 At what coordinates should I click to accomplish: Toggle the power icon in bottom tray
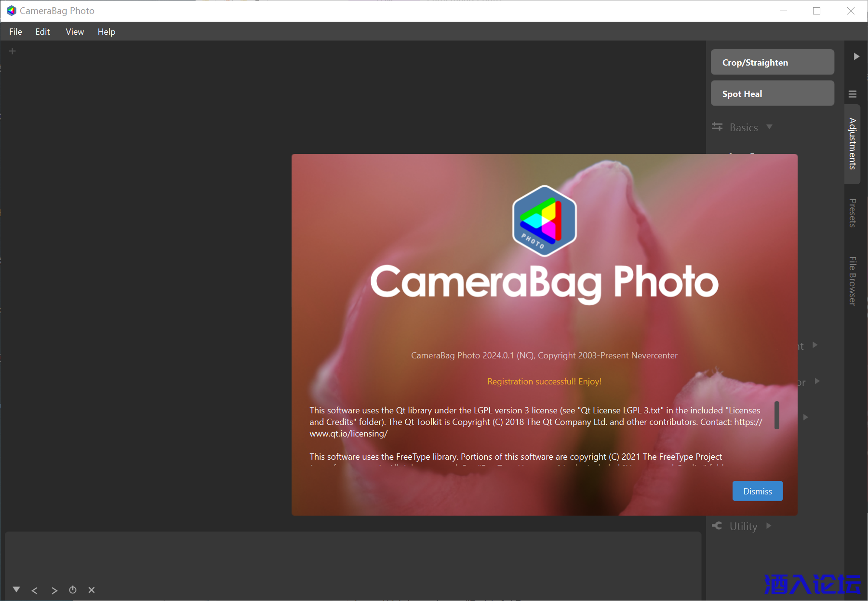(x=73, y=590)
